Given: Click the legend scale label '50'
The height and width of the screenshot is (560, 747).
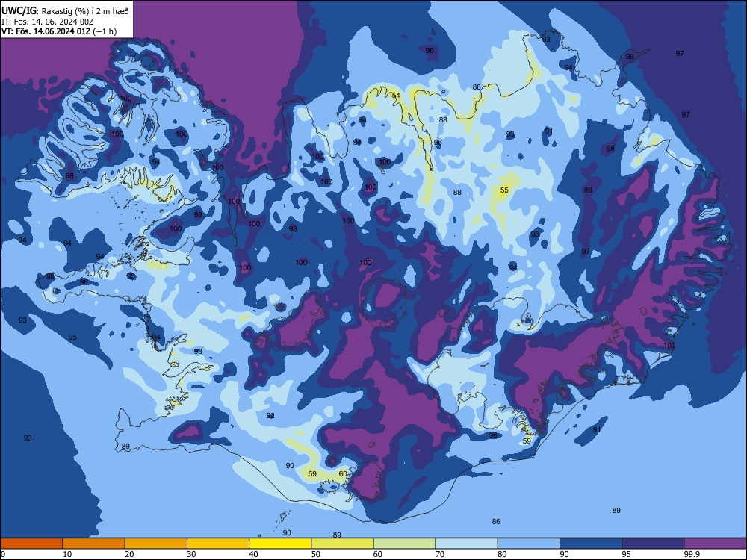Looking at the screenshot, I should (316, 554).
